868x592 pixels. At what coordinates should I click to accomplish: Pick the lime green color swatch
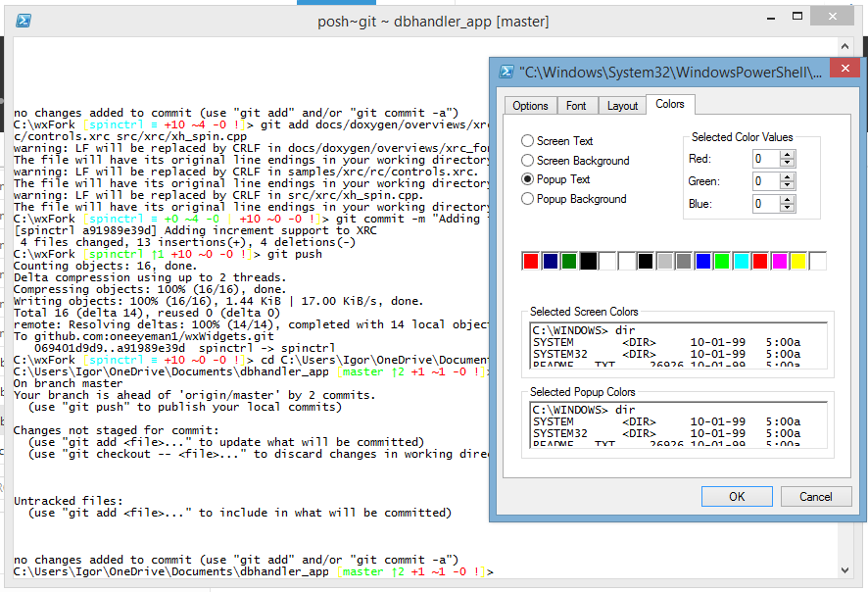tap(722, 261)
